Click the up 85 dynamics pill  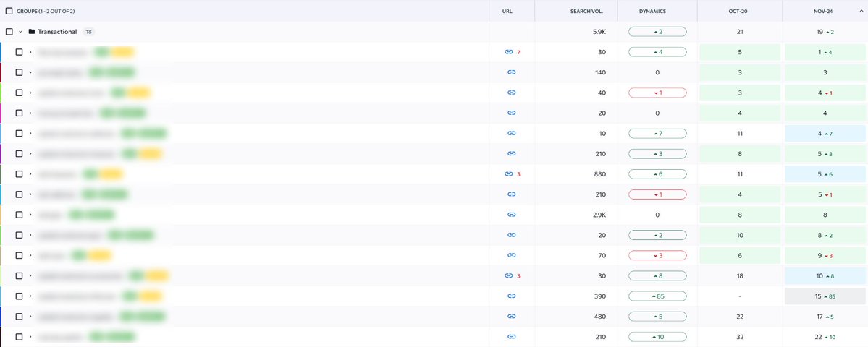(x=657, y=296)
